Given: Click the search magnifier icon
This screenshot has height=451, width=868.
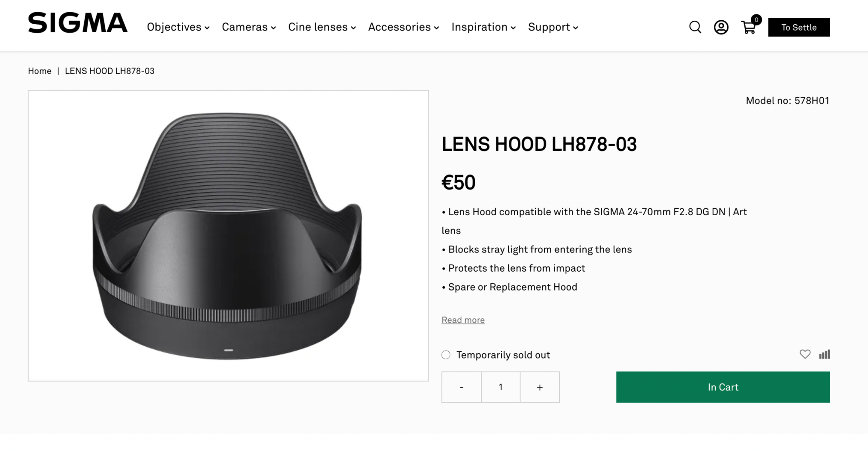Looking at the screenshot, I should pyautogui.click(x=695, y=27).
